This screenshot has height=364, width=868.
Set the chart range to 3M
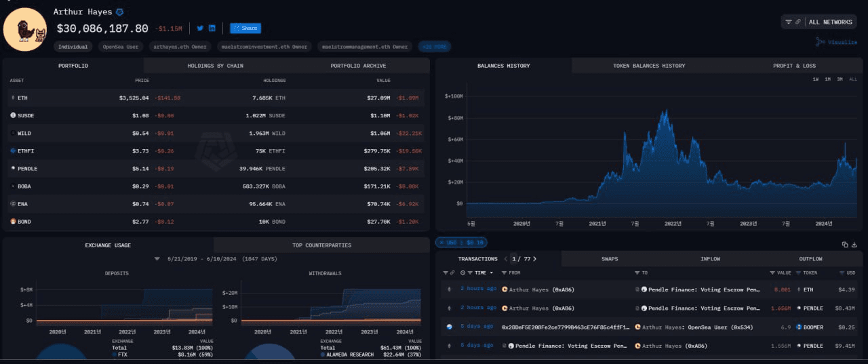(x=840, y=79)
